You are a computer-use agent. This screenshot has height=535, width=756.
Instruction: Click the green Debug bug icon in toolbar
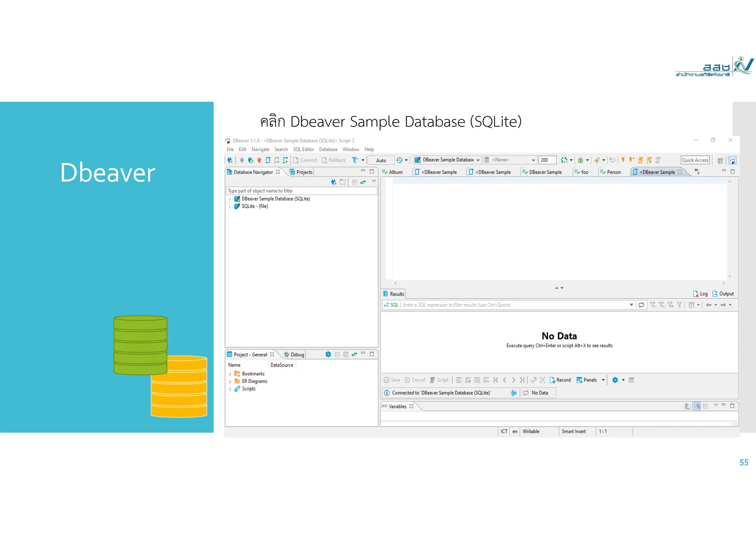(581, 160)
